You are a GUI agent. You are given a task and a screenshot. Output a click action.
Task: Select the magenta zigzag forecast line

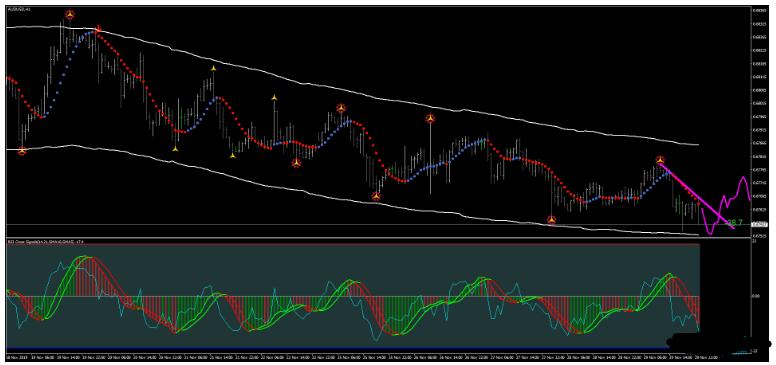726,205
